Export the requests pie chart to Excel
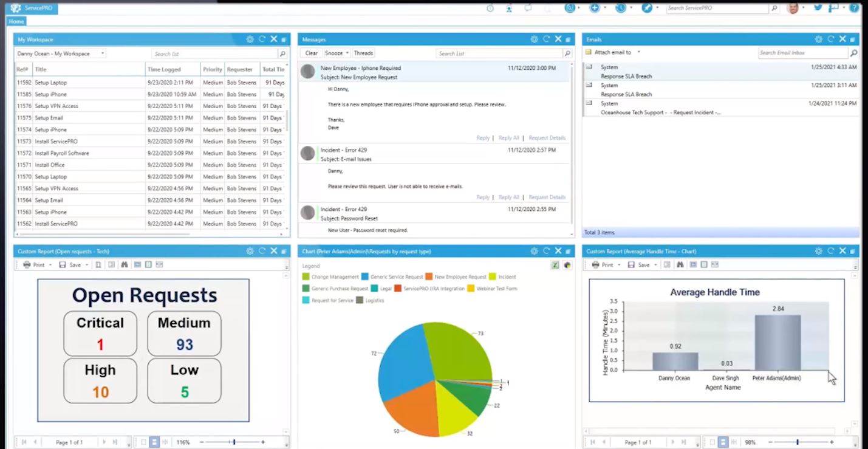The width and height of the screenshot is (868, 449). (x=555, y=264)
